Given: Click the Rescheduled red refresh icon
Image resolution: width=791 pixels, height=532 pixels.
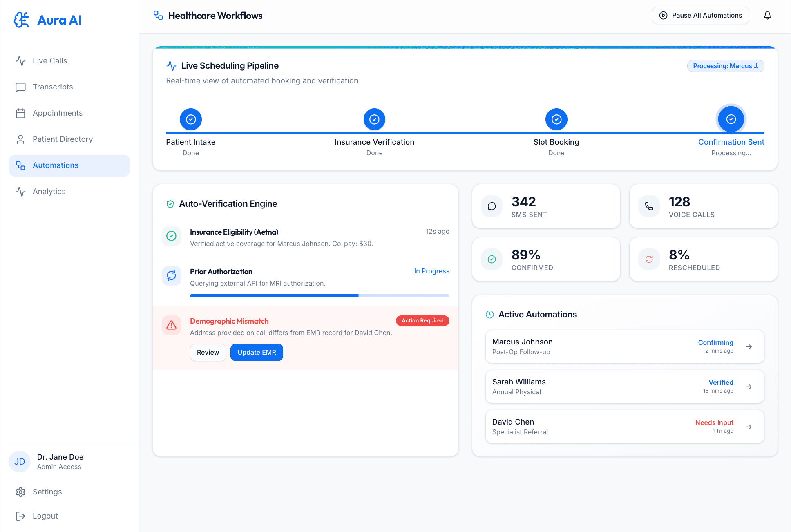Looking at the screenshot, I should point(649,259).
